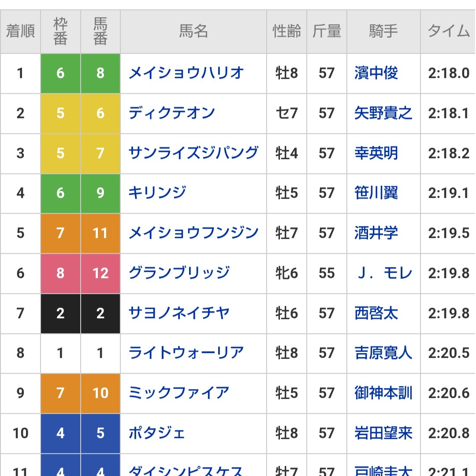Click pink horse number 12 cell

point(100,273)
